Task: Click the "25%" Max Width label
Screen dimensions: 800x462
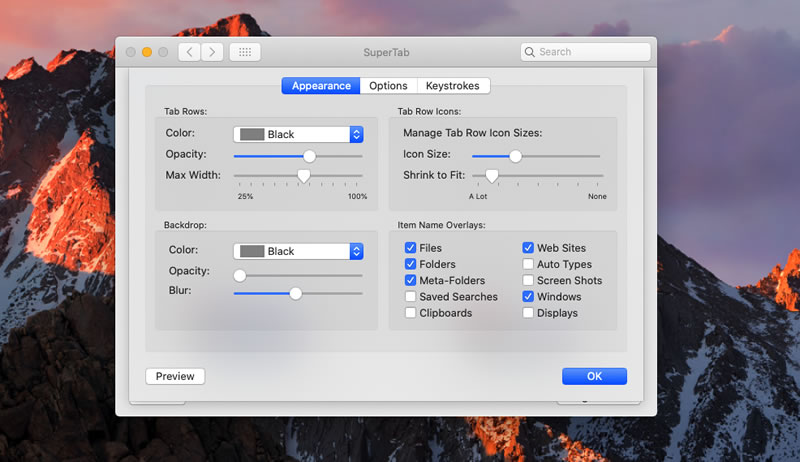Action: (x=245, y=196)
